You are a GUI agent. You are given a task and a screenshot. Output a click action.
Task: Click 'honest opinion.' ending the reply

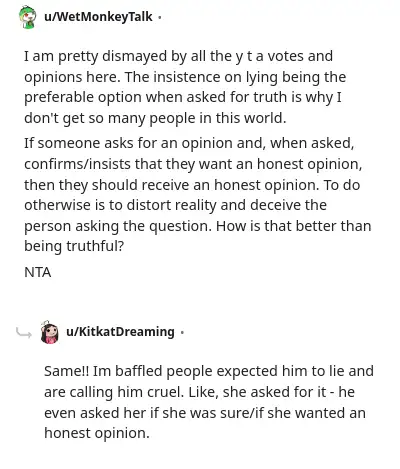pyautogui.click(x=97, y=433)
